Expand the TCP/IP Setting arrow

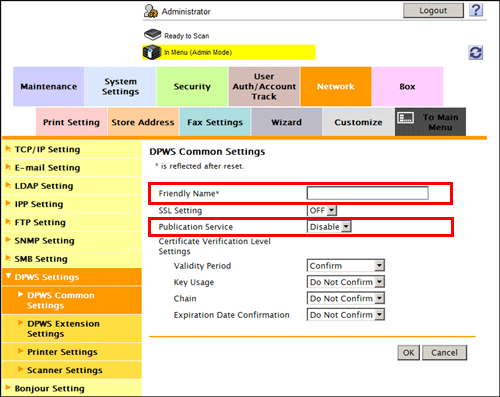tap(8, 149)
